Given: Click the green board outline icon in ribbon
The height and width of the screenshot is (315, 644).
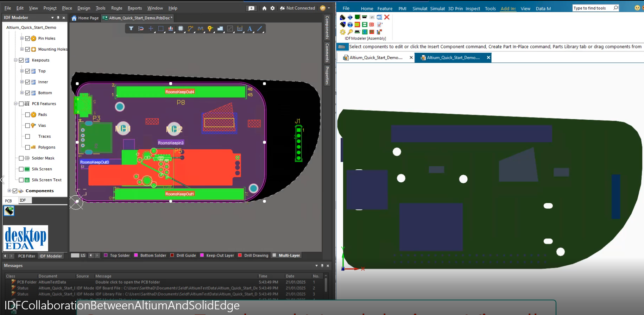Looking at the screenshot, I should 358,17.
